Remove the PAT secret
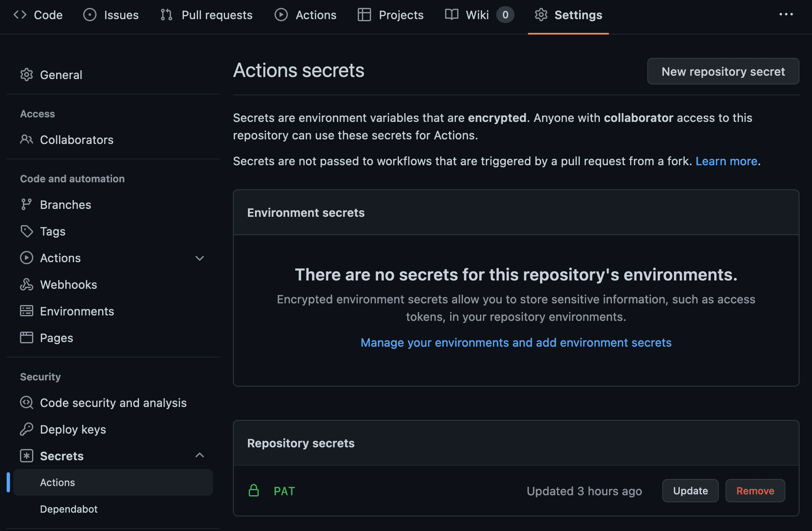 [x=755, y=491]
